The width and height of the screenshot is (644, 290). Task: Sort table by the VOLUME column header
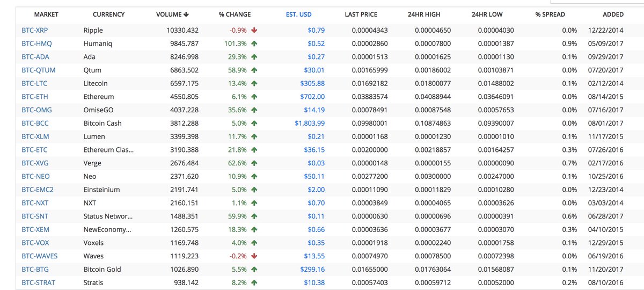tap(172, 15)
